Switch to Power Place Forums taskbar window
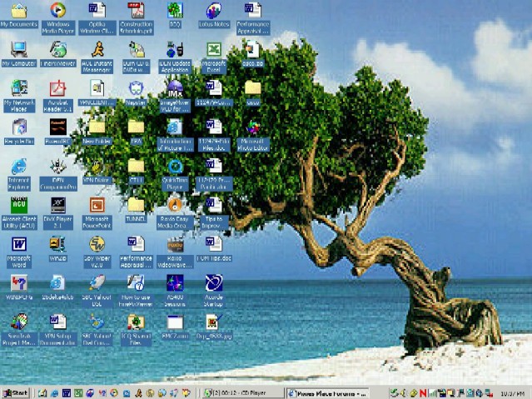Image resolution: width=532 pixels, height=399 pixels. (326, 392)
